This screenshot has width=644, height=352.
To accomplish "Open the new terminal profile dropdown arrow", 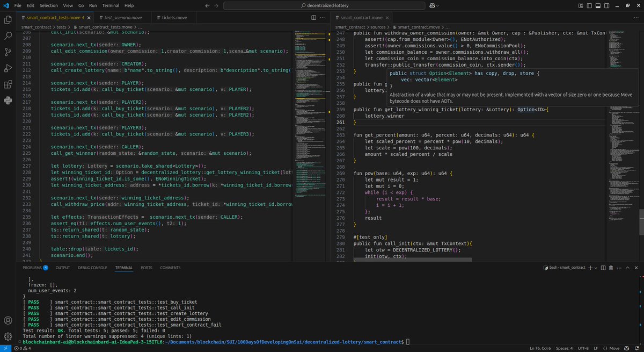I will point(596,267).
